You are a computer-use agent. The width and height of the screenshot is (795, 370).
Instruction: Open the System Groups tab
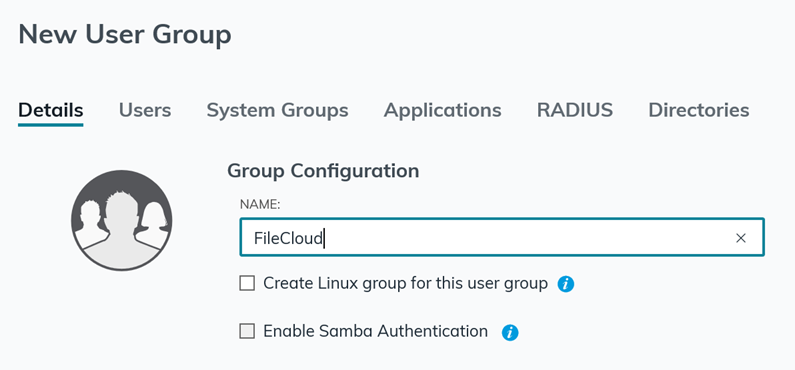(277, 110)
